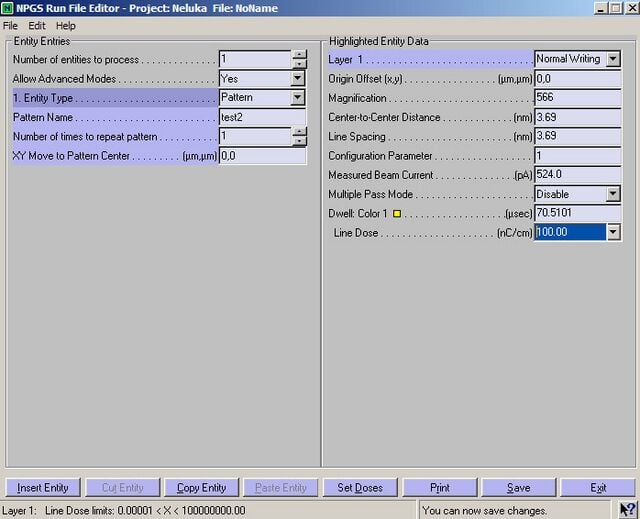This screenshot has width=640, height=519.
Task: Increase number of entities to process
Action: pyautogui.click(x=299, y=55)
